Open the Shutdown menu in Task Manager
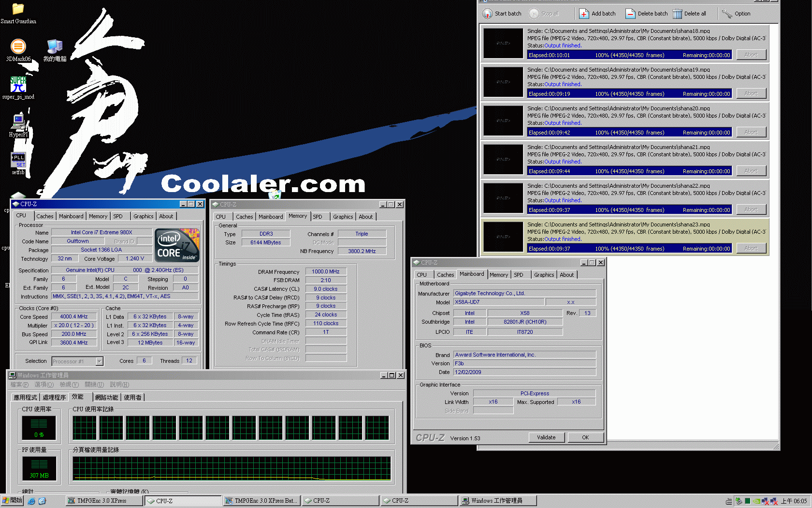This screenshot has width=812, height=508. 94,385
